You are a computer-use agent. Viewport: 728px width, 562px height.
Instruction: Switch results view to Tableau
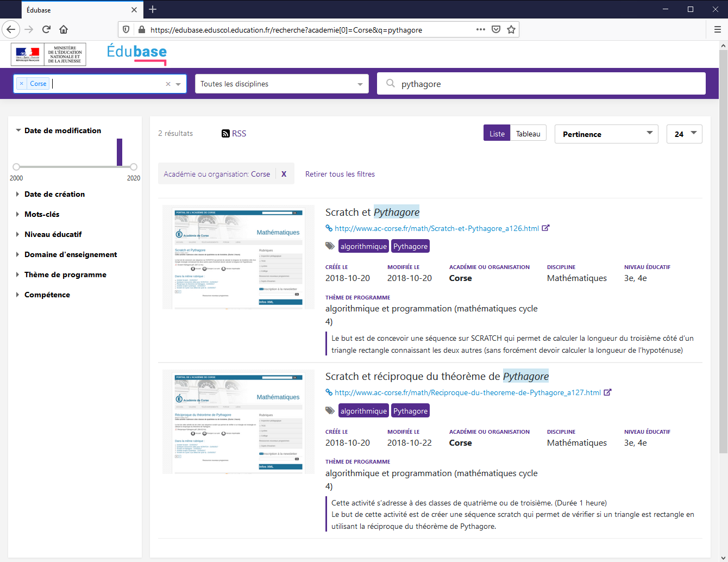(528, 133)
